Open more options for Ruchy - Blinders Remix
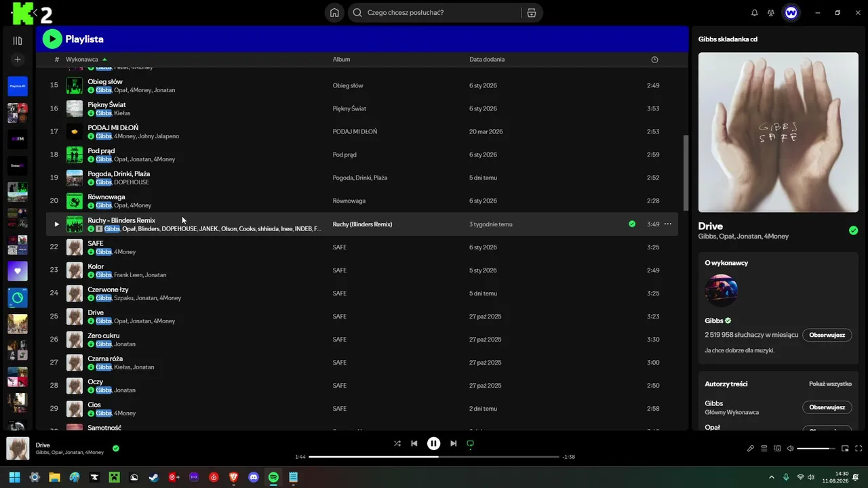 tap(668, 224)
